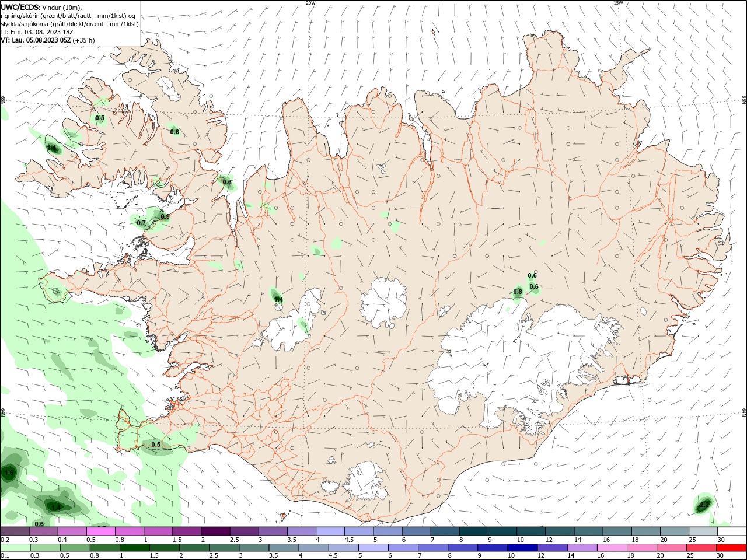Click the "0.1" label on the lower scale
747x560 pixels.
pos(5,556)
